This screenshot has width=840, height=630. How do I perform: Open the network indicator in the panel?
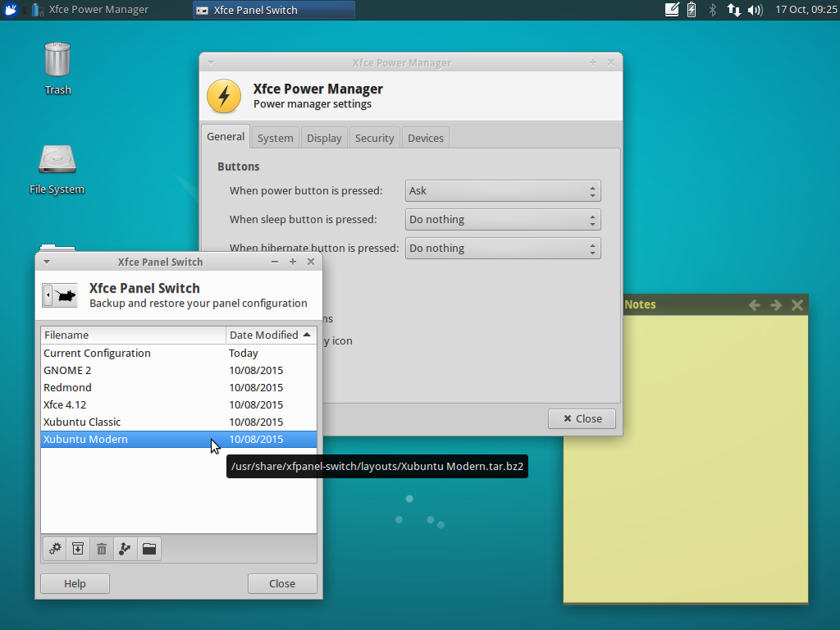pos(733,10)
